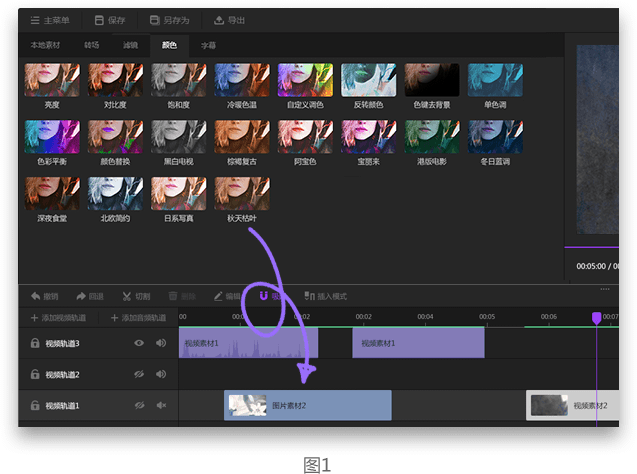Unmute the speaker of 视频轨道1
Image resolution: width=637 pixels, height=474 pixels.
point(161,405)
